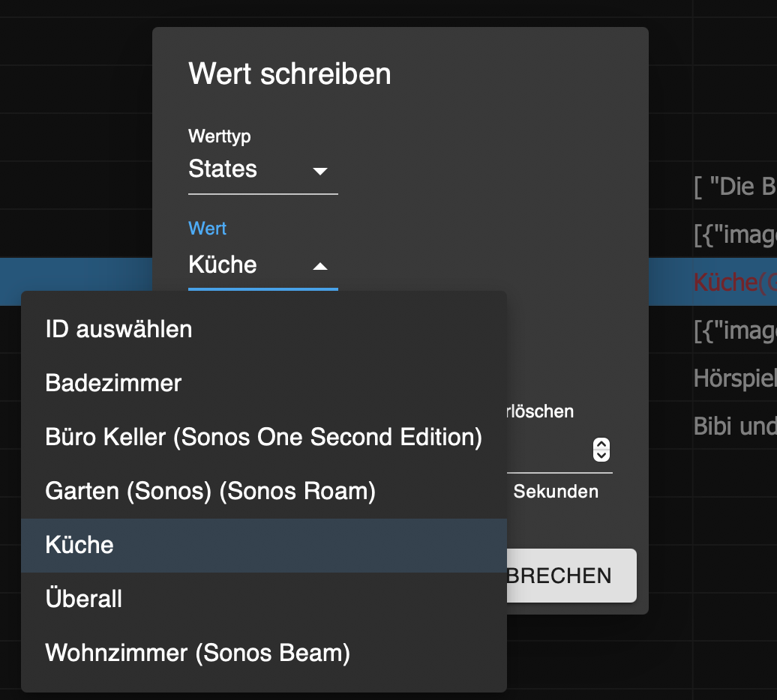Click the "Die B" array value cell
Viewport: 777px width, 700px height.
(735, 187)
